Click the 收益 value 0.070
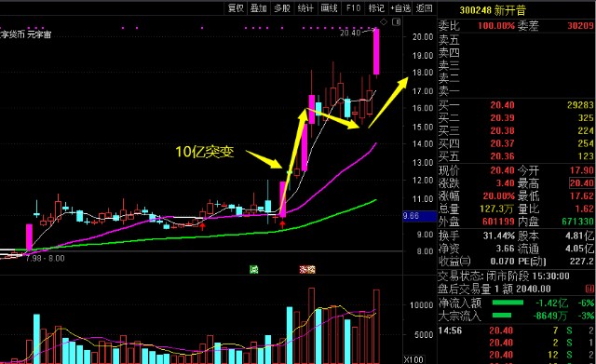Image resolution: width=596 pixels, height=364 pixels. pos(502,262)
